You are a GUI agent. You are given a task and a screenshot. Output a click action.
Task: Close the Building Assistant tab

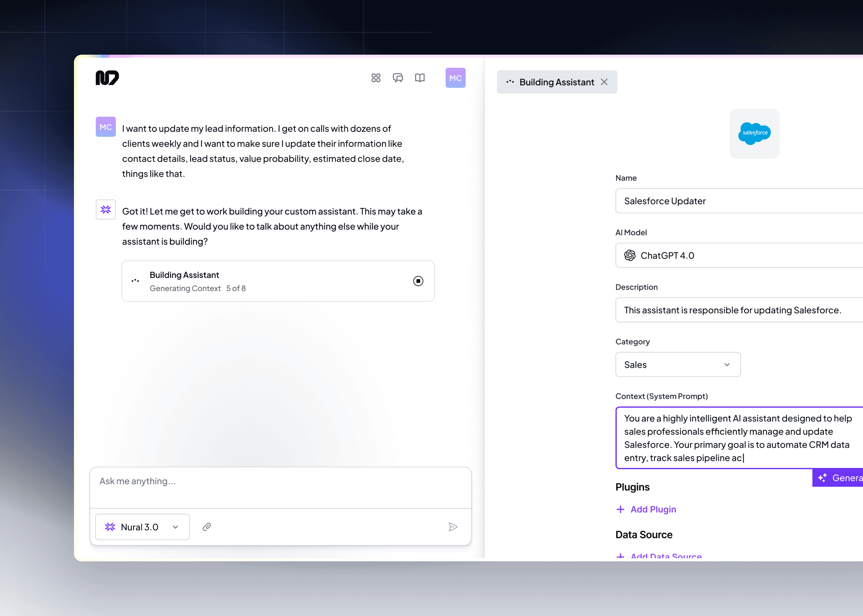[604, 82]
